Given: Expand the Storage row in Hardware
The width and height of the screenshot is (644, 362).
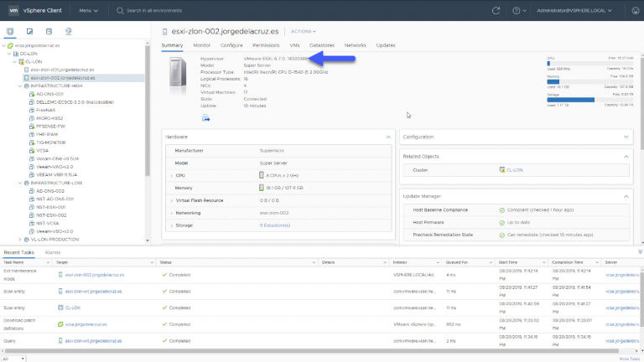Looking at the screenshot, I should click(171, 225).
